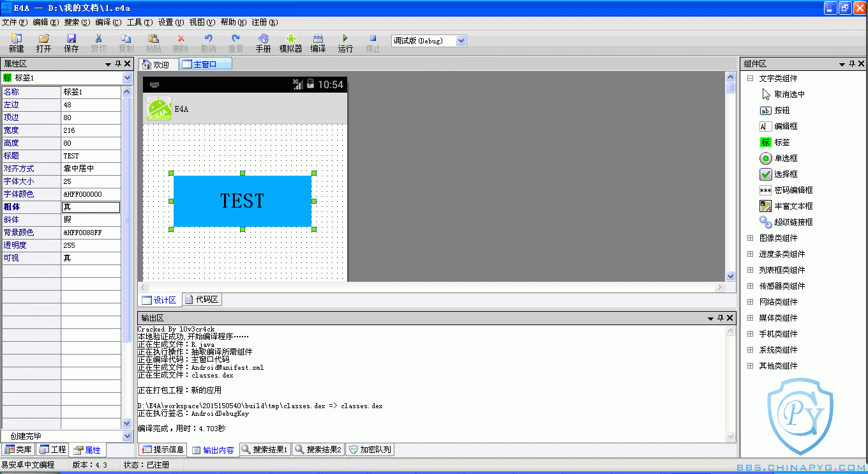The width and height of the screenshot is (868, 474).
Task: Click the 粗体 value field 真
Action: (91, 207)
